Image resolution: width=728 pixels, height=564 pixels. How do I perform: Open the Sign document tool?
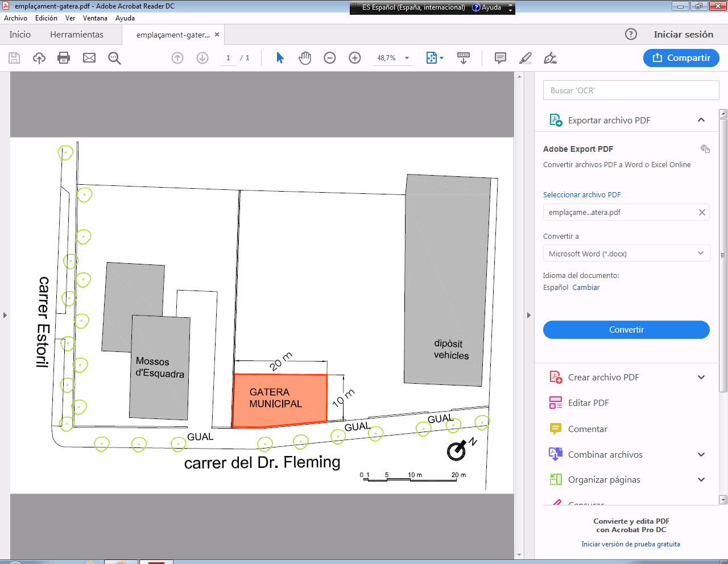coord(550,58)
